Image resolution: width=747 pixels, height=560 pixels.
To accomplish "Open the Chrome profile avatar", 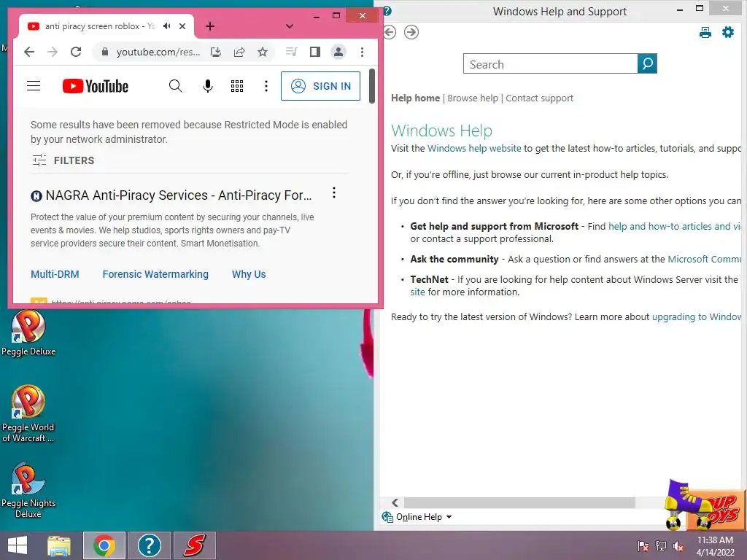I will click(x=338, y=52).
